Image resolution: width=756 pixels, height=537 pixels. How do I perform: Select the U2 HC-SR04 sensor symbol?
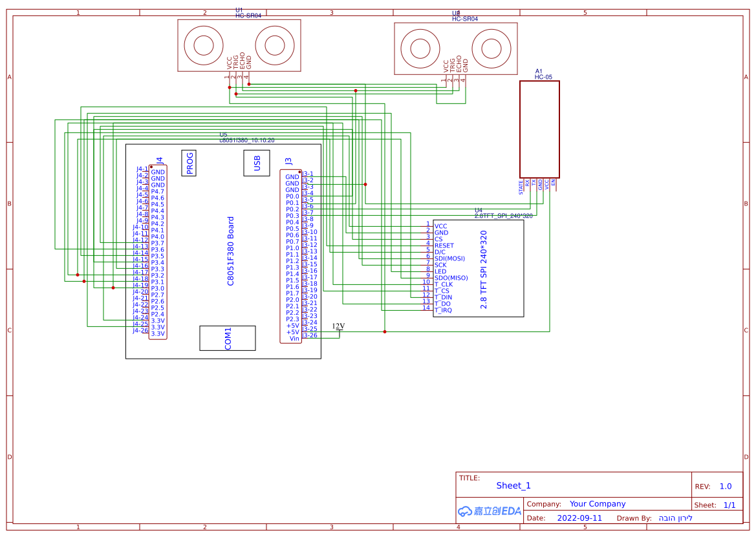click(455, 48)
